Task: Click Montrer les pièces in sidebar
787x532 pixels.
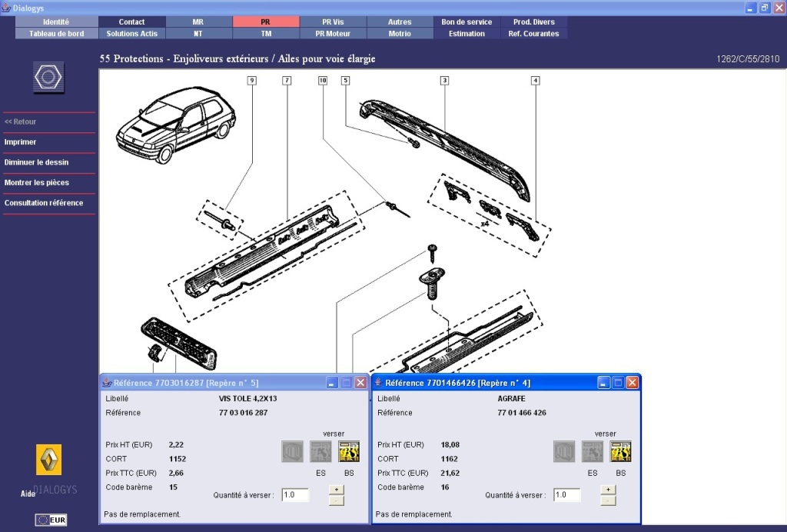Action: (x=37, y=183)
